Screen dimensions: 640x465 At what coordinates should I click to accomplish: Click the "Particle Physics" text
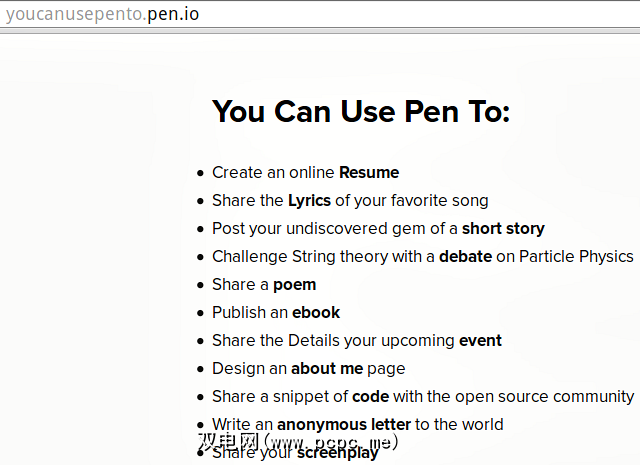click(577, 256)
